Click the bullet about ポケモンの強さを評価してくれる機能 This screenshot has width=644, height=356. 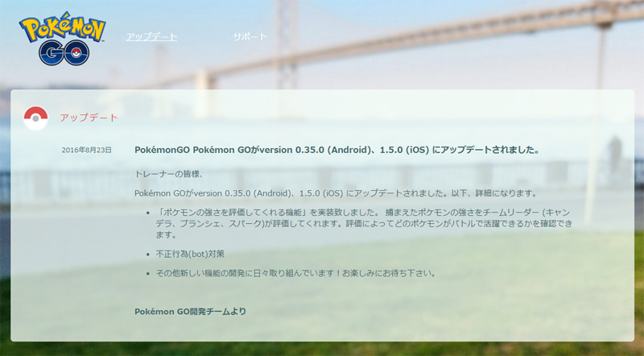[x=364, y=224]
